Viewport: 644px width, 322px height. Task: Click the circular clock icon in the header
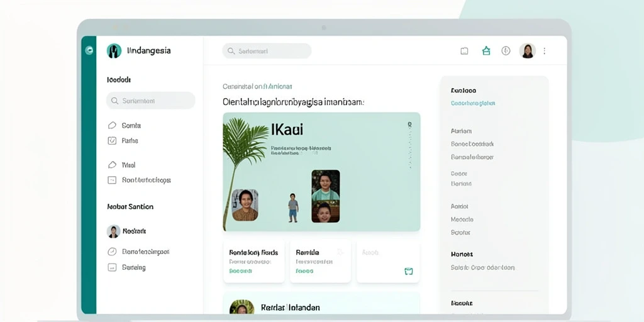click(506, 51)
